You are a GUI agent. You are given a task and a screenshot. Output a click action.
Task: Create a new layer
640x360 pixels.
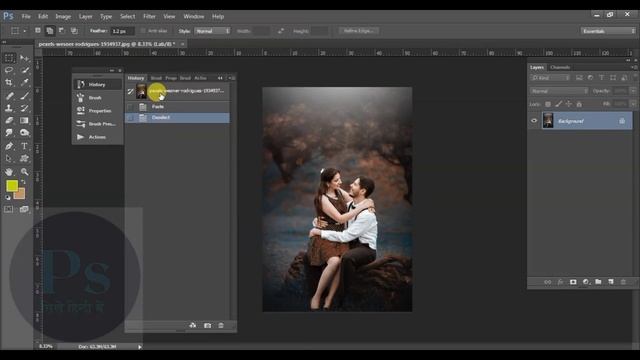pyautogui.click(x=611, y=282)
